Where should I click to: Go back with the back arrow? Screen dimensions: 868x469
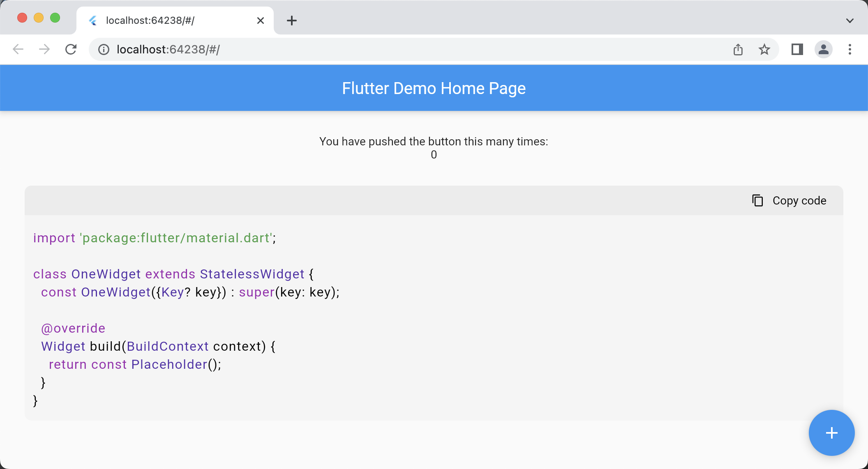click(x=18, y=50)
